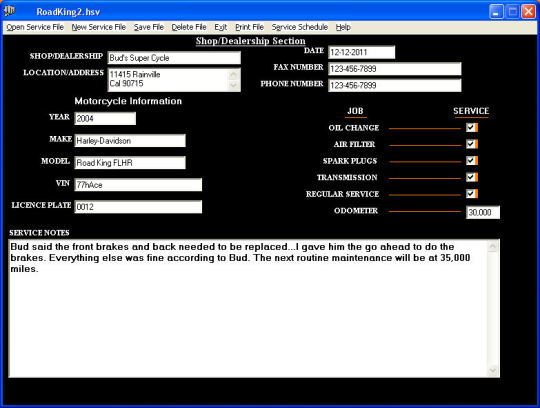The width and height of the screenshot is (540, 408).
Task: Click the ODOMETER label
Action: [356, 210]
